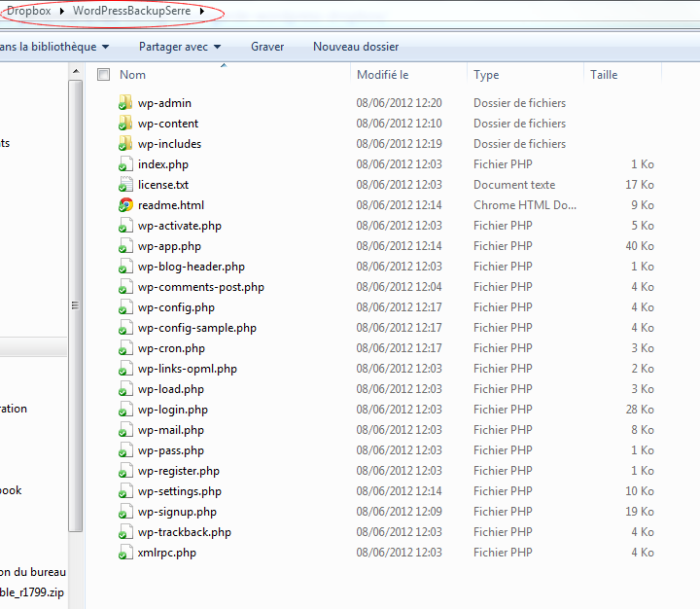The height and width of the screenshot is (609, 700).
Task: Open the wp-admin folder icon
Action: coord(125,103)
